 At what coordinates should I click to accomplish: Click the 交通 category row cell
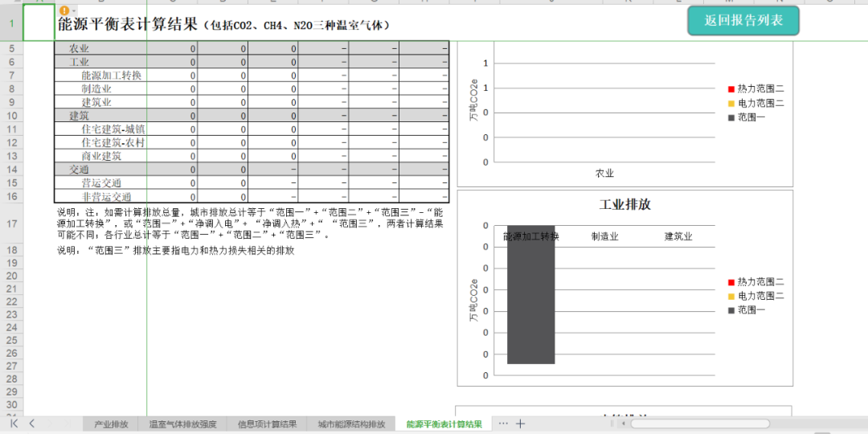(x=100, y=170)
